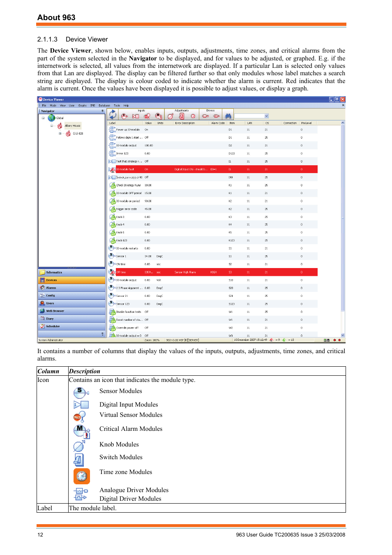Open the Config navigator section
Viewport: 392px width, 555px height.
71,295
